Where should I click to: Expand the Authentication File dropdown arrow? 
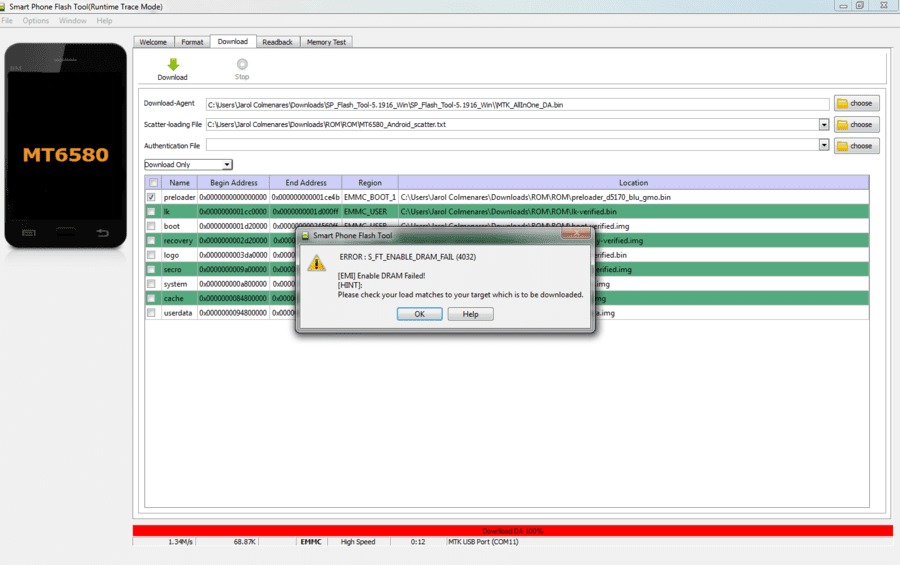tap(824, 145)
